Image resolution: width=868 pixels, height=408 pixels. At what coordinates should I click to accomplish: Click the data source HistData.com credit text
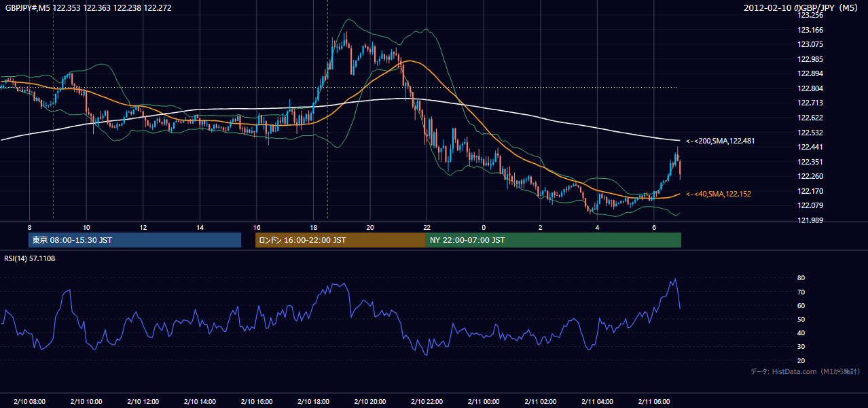806,371
